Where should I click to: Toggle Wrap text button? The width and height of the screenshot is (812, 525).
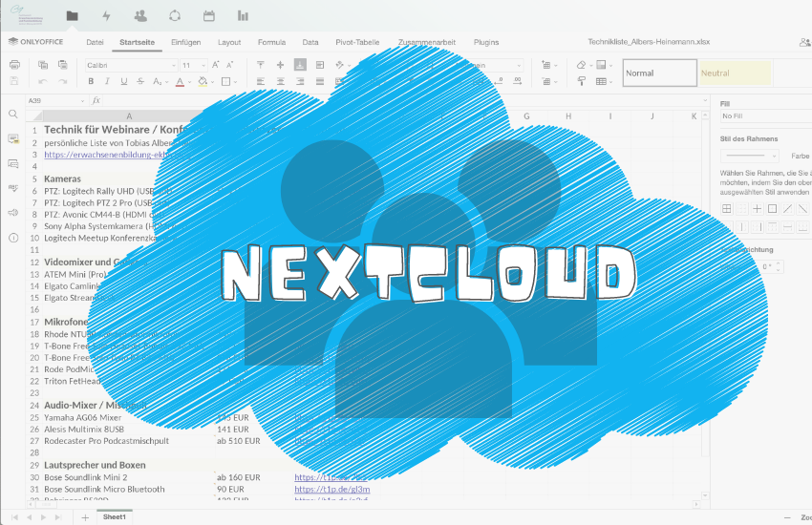(320, 65)
